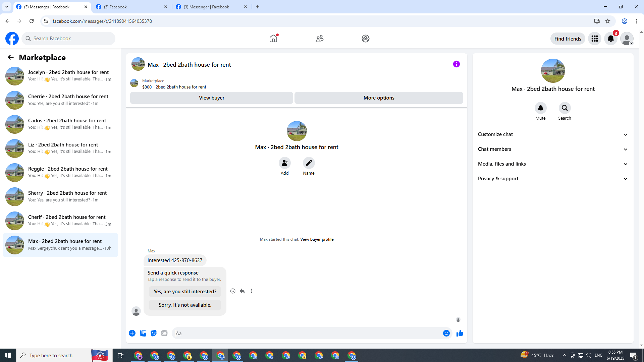The height and width of the screenshot is (362, 644).
Task: Open the Windows notification center
Action: click(634, 355)
